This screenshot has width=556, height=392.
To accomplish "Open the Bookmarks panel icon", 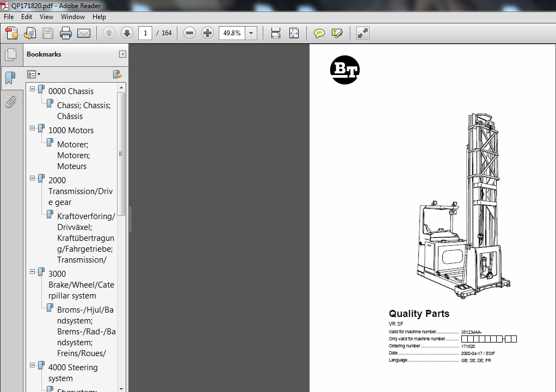I will click(x=11, y=78).
